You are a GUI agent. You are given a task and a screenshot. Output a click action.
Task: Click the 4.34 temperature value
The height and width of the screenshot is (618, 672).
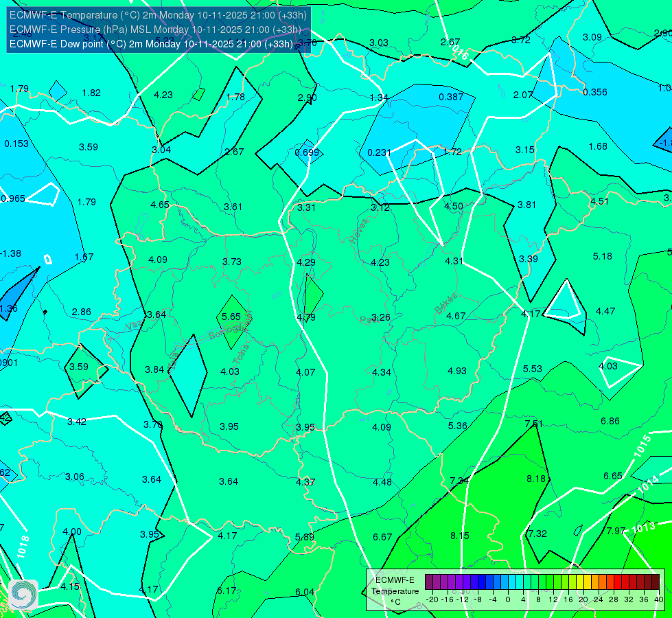click(x=382, y=372)
